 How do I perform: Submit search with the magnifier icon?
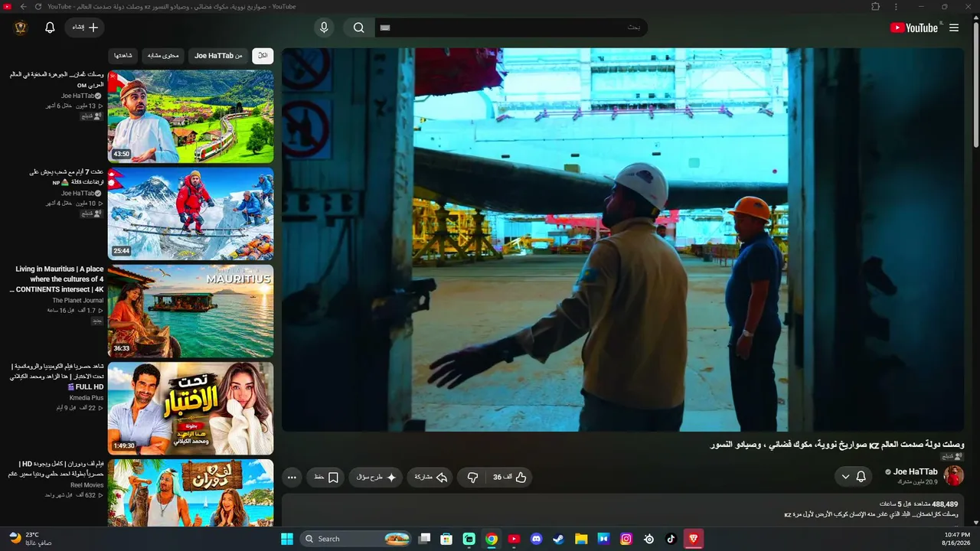[x=358, y=28]
